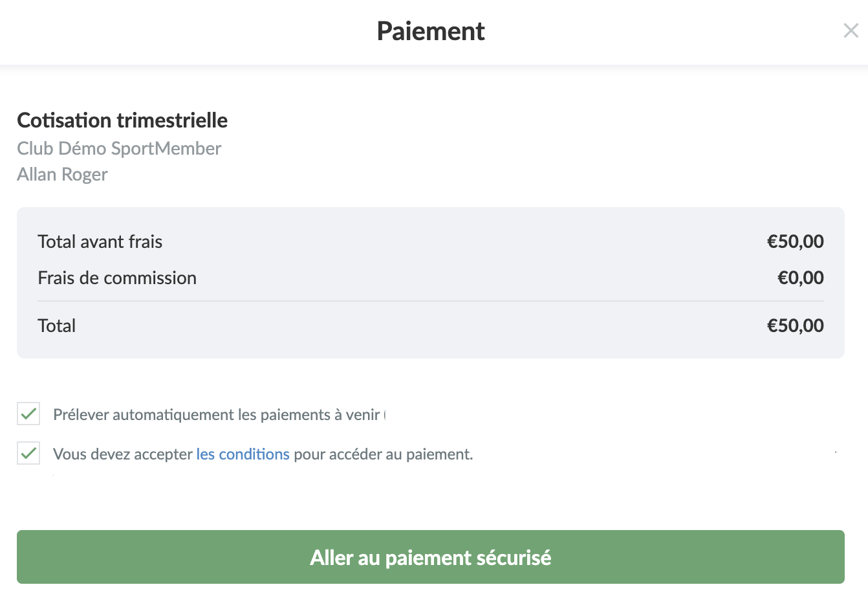
Task: Click the "Total avant frais" label
Action: tap(100, 241)
